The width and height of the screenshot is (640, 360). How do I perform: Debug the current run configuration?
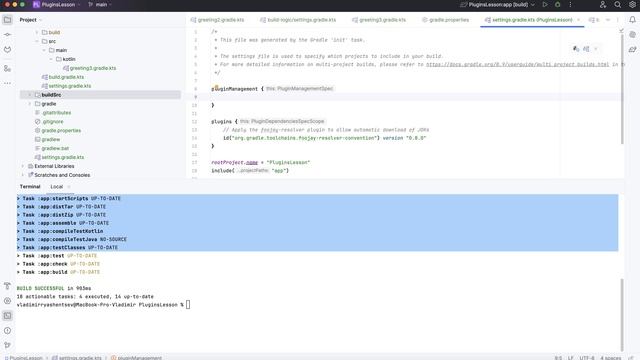[x=558, y=4]
